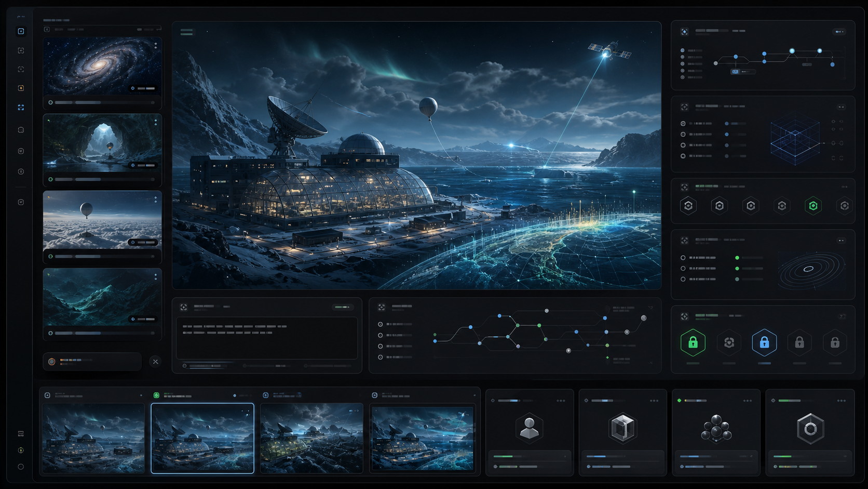Open the three-dot menu on the person avatar card
868x489 pixels.
tap(561, 401)
